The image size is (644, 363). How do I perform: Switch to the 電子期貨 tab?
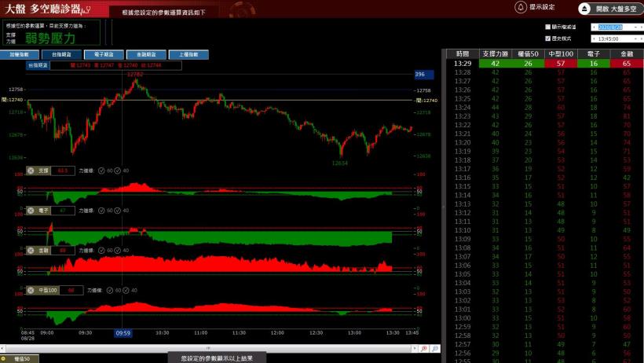(x=103, y=55)
